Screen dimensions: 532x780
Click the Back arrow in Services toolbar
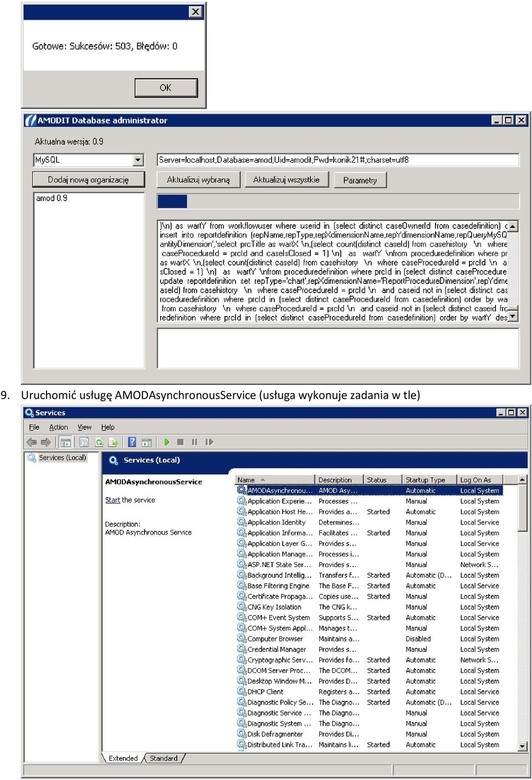(x=32, y=442)
